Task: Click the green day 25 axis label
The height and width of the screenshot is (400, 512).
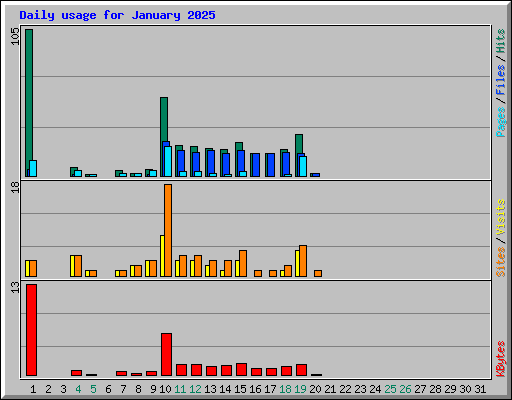Action: [x=390, y=389]
